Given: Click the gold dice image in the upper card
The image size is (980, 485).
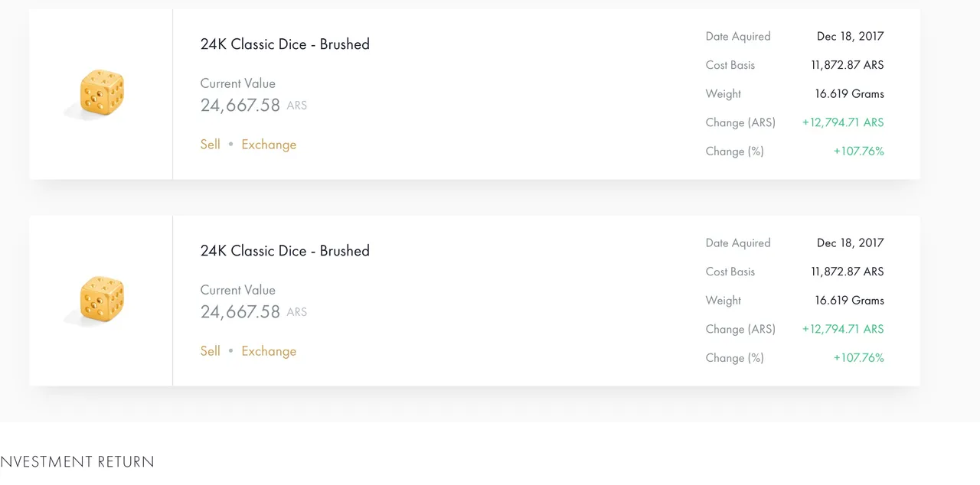Looking at the screenshot, I should click(x=100, y=95).
